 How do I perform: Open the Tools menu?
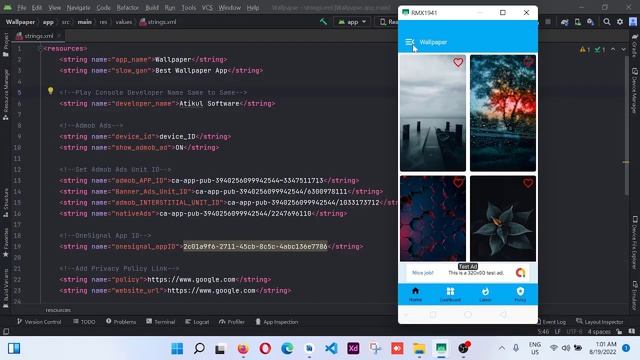[188, 7]
